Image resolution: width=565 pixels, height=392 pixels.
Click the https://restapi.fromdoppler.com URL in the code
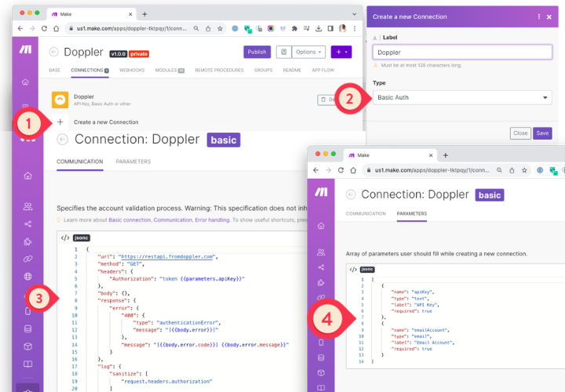click(x=167, y=256)
